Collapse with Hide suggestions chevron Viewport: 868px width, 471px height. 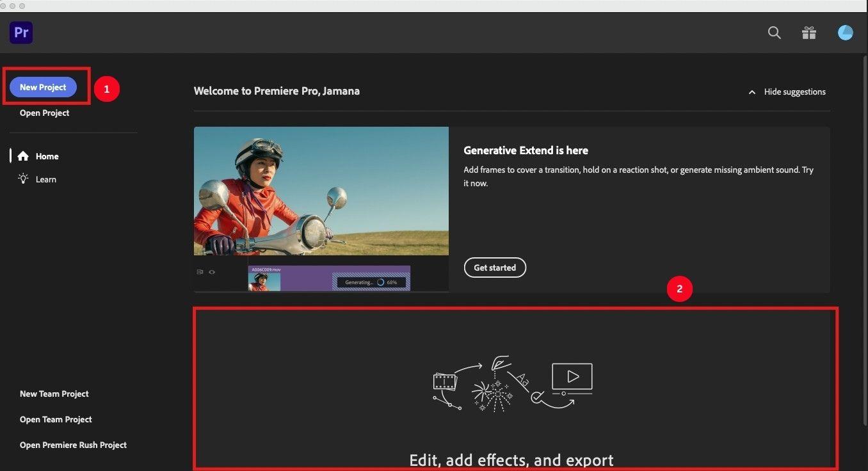(x=752, y=92)
